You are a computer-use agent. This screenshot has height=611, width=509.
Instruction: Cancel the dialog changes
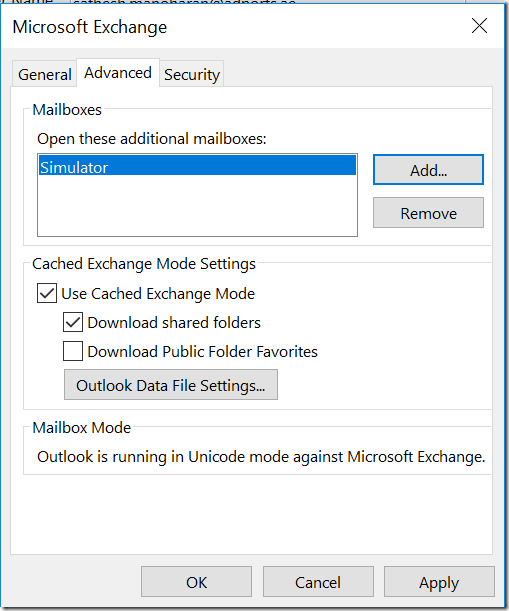[318, 582]
